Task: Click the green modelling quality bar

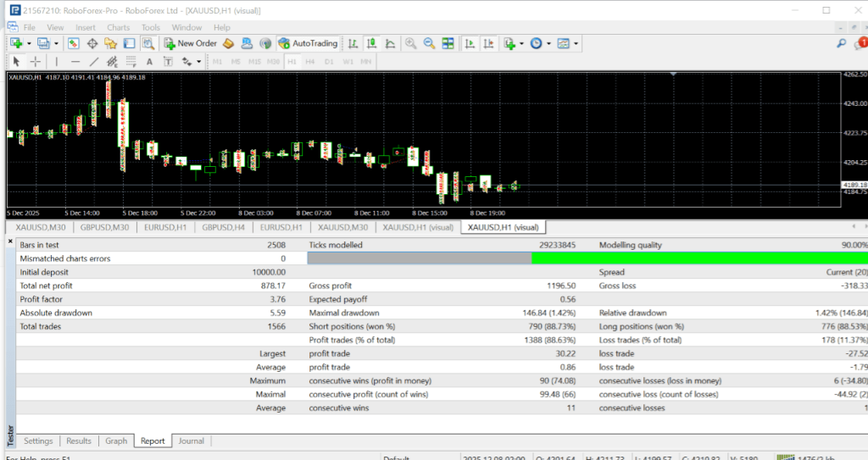Action: pos(699,258)
